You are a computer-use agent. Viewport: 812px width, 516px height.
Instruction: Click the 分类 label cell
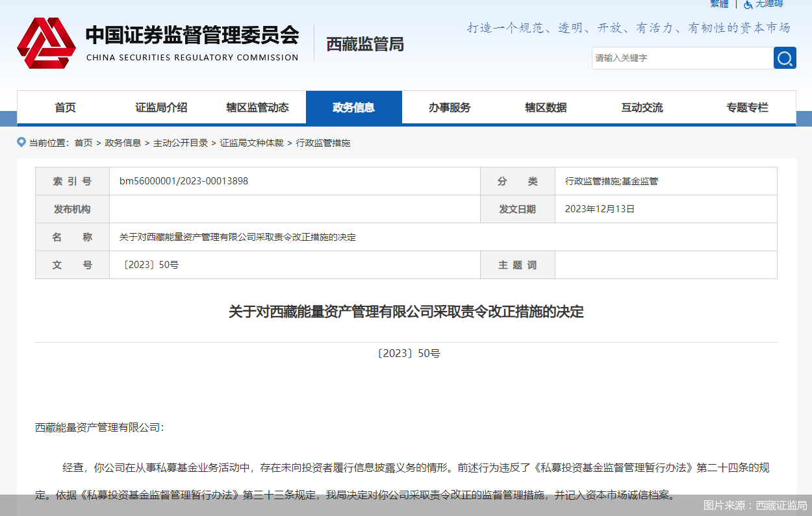(518, 181)
